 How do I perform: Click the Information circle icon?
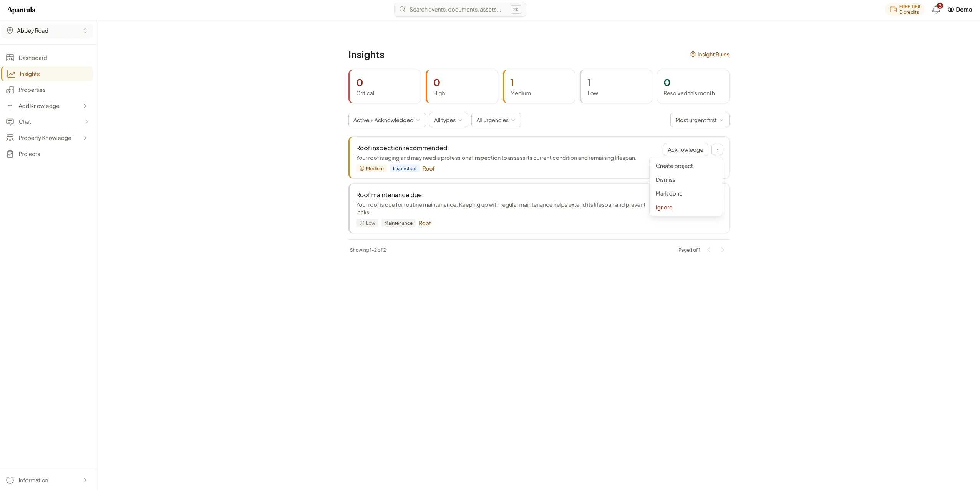click(10, 480)
